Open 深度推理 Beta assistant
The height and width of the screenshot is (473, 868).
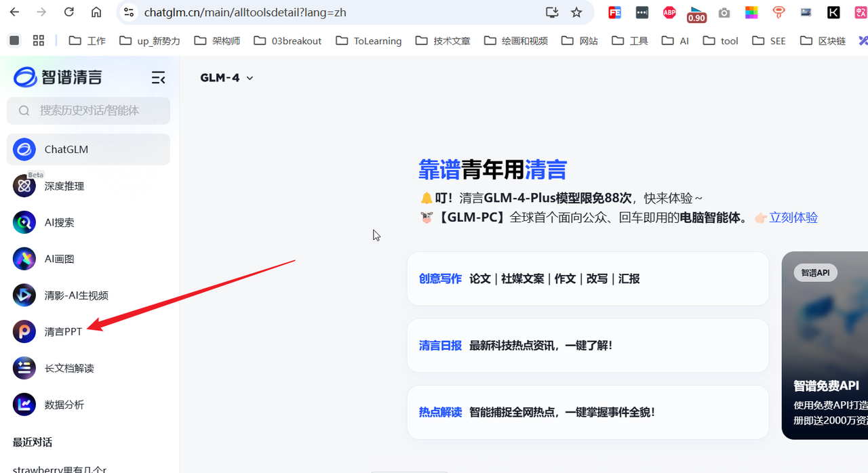coord(88,186)
